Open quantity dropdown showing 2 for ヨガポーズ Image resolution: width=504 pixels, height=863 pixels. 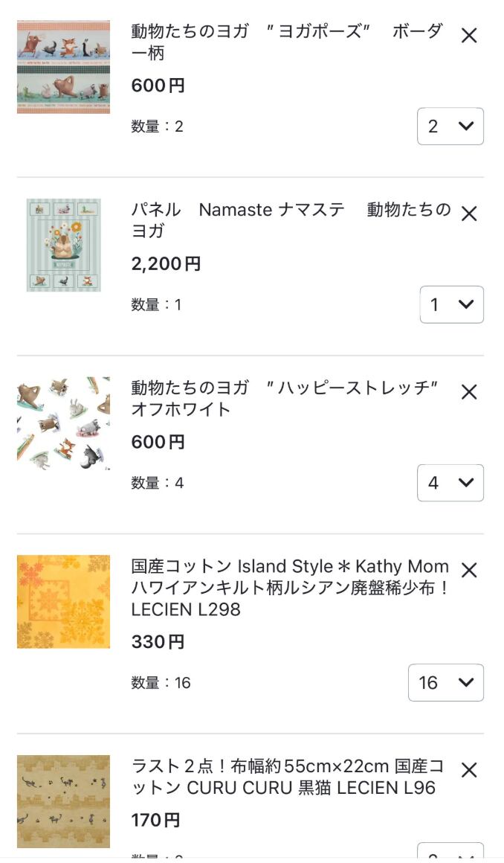[450, 126]
